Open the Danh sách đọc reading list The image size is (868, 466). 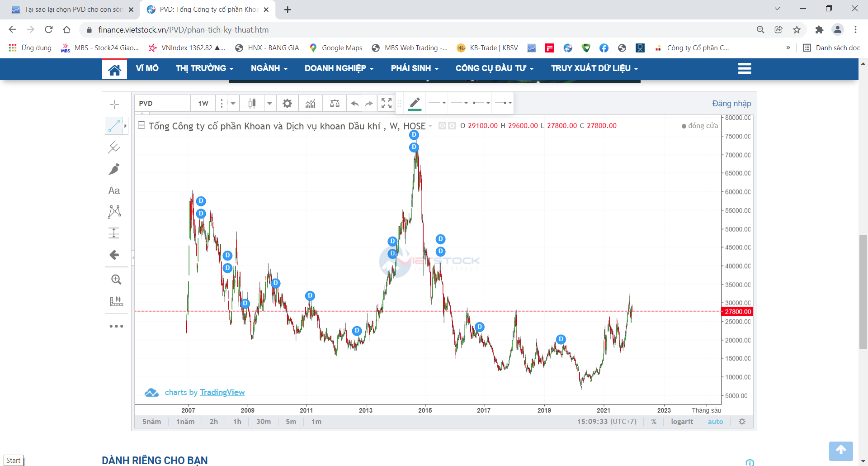831,48
